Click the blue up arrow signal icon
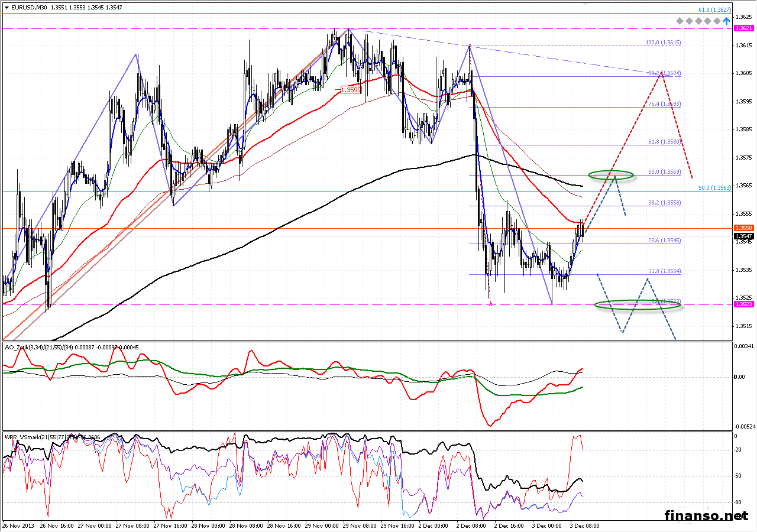The height and width of the screenshot is (532, 757). point(726,21)
